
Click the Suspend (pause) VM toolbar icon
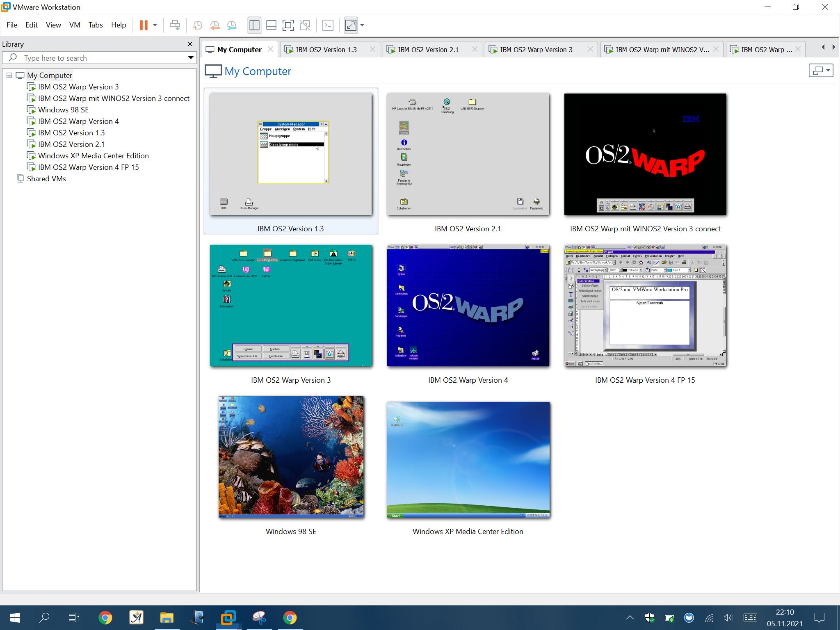143,25
